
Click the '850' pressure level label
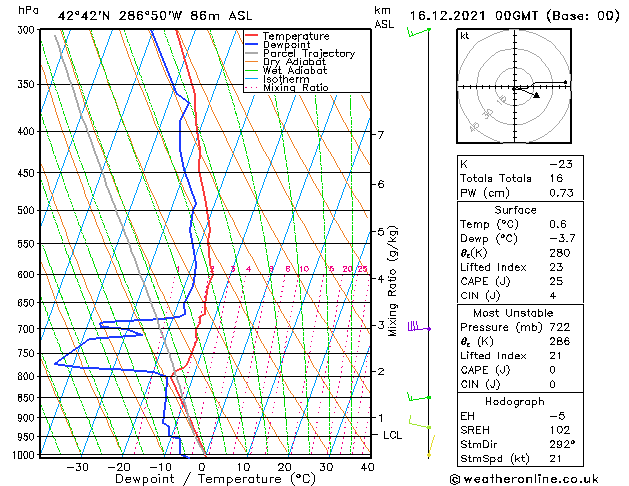tap(28, 398)
